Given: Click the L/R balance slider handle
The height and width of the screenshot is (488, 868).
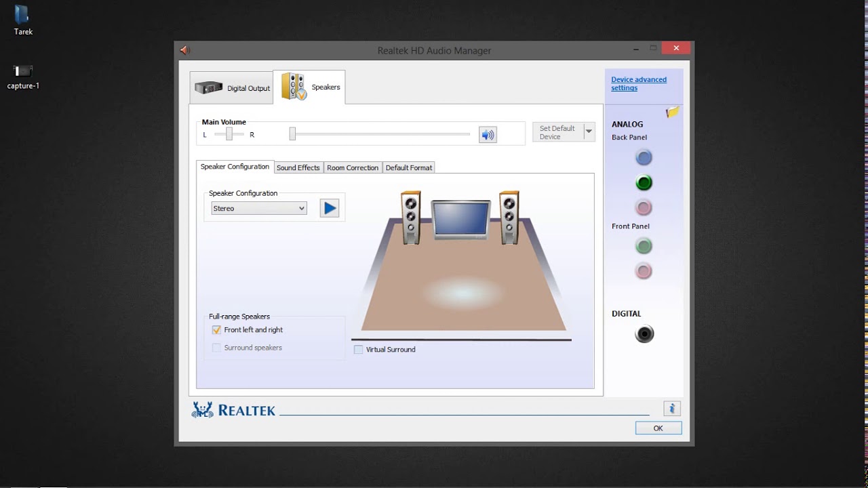Looking at the screenshot, I should pos(229,134).
